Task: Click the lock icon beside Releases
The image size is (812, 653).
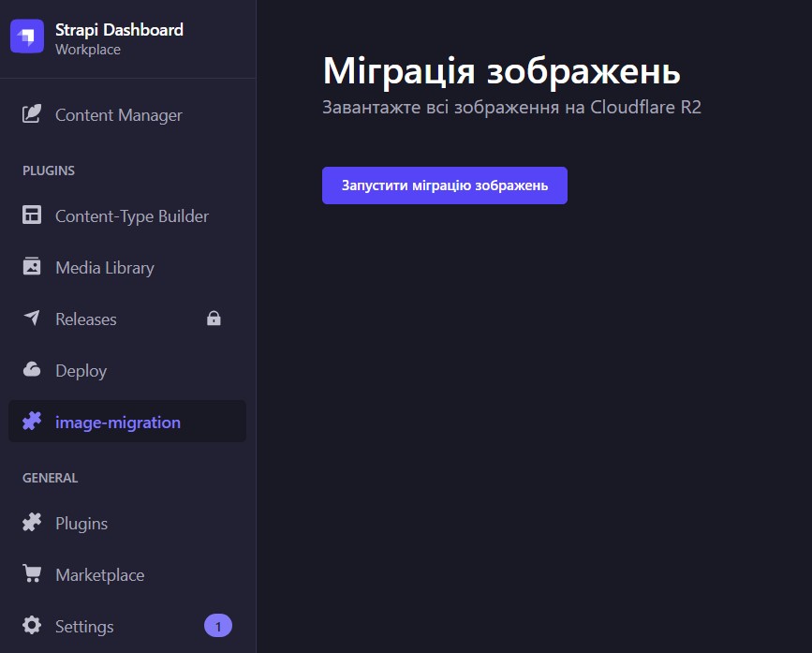Action: (214, 318)
